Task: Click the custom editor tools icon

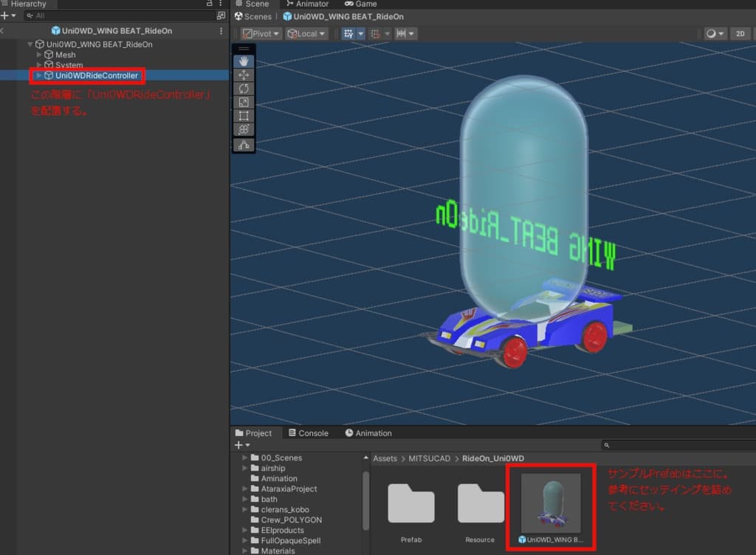Action: click(x=244, y=145)
